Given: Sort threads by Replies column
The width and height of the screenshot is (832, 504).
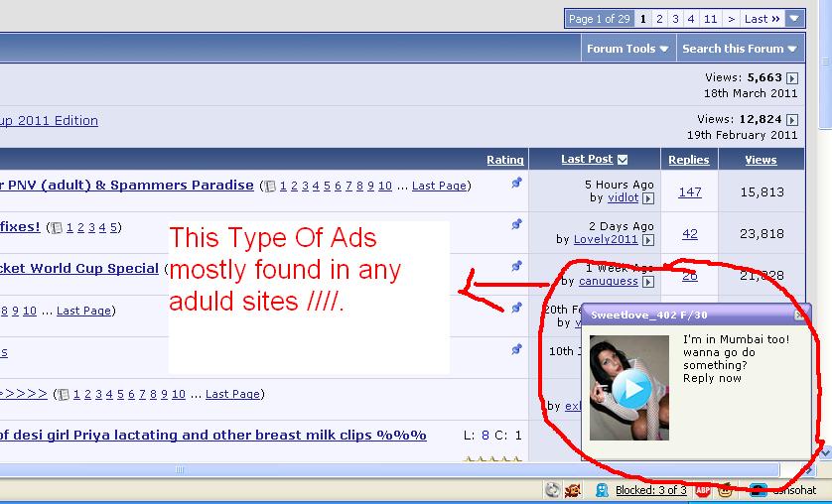Looking at the screenshot, I should [x=689, y=160].
